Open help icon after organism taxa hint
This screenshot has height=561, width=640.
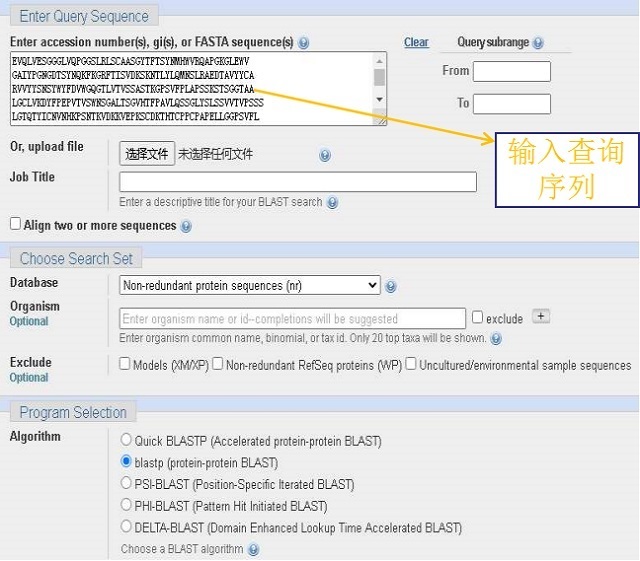[x=496, y=338]
